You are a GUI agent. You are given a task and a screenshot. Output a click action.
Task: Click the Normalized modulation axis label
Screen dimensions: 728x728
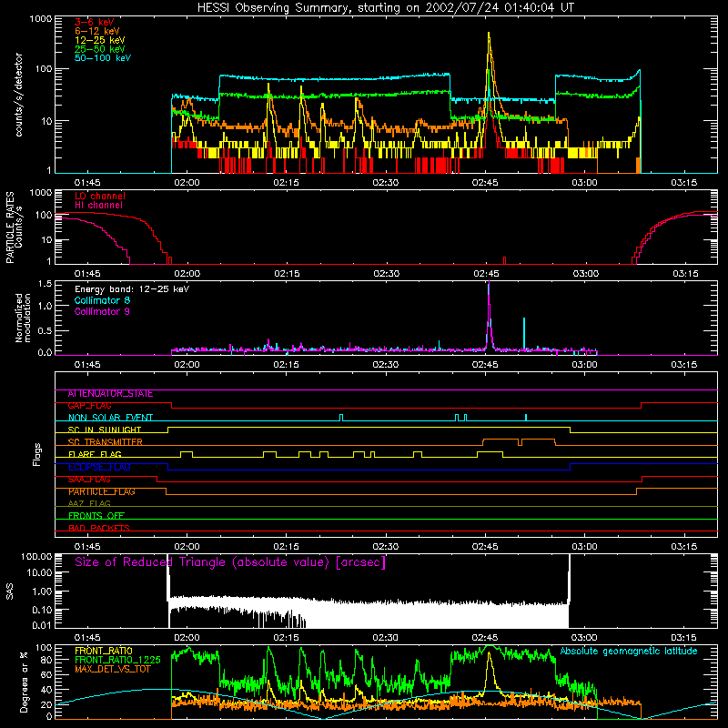[23, 318]
